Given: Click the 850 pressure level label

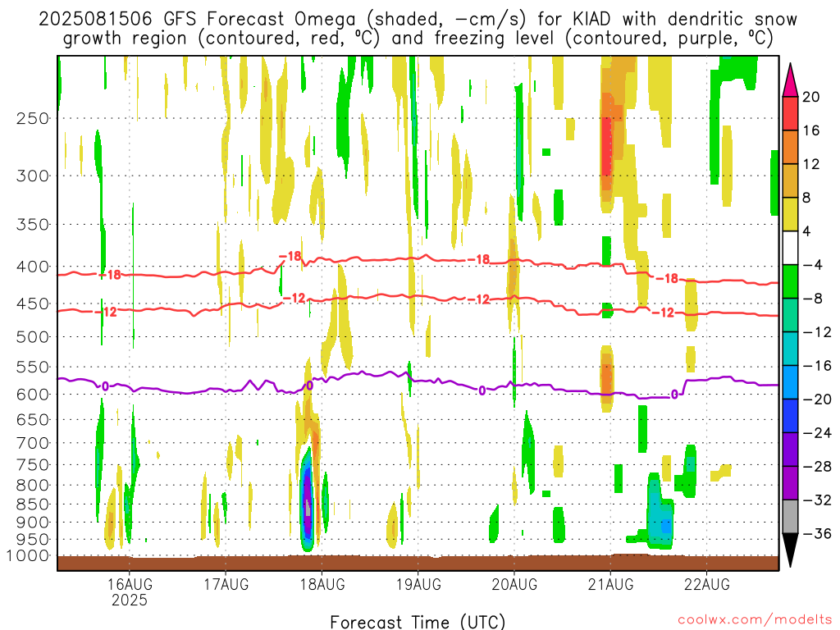Looking at the screenshot, I should click(x=33, y=504).
